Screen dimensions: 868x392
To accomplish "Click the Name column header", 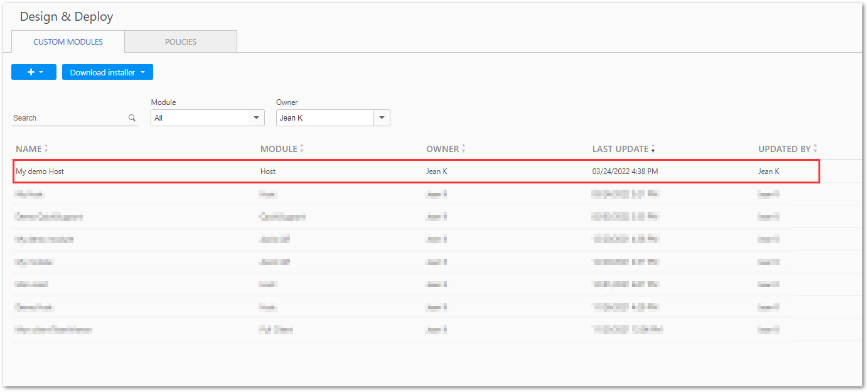I will pyautogui.click(x=28, y=150).
